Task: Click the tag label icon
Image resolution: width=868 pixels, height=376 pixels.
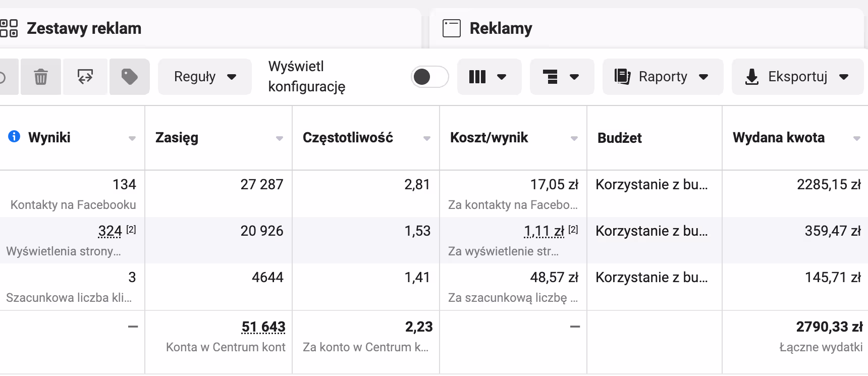Action: pyautogui.click(x=130, y=77)
